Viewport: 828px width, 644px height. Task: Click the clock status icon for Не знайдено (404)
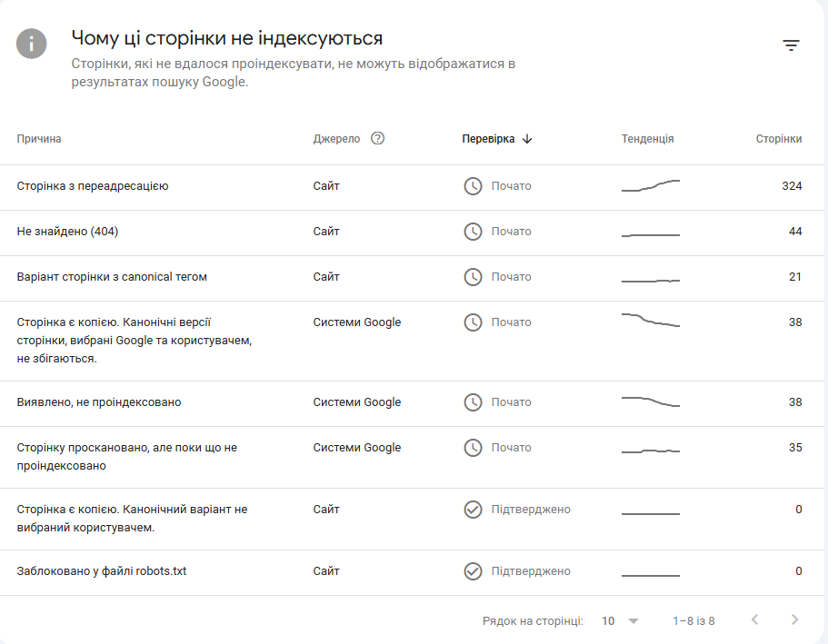tap(473, 232)
